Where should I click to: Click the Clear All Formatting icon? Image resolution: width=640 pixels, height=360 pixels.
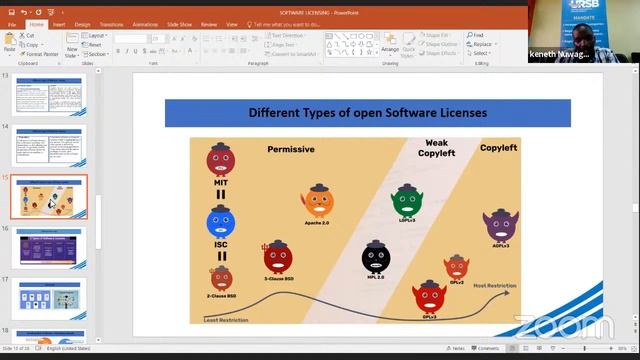(x=194, y=39)
